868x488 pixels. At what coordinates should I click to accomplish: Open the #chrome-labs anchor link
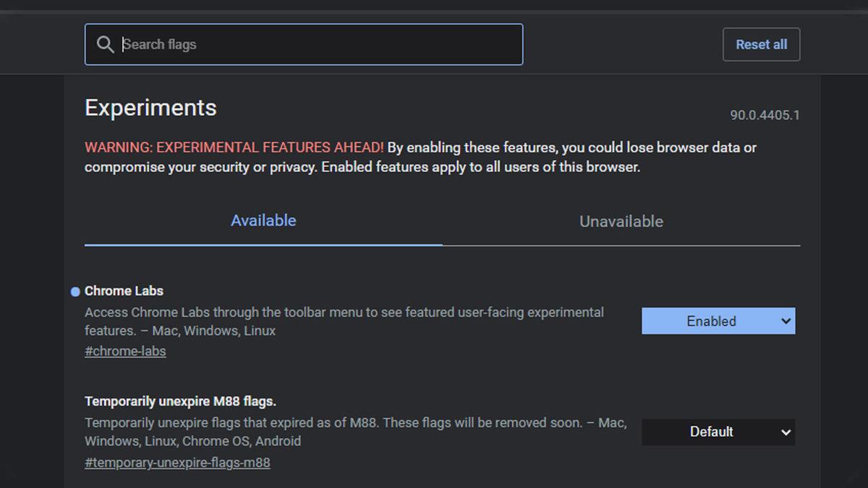[x=125, y=351]
